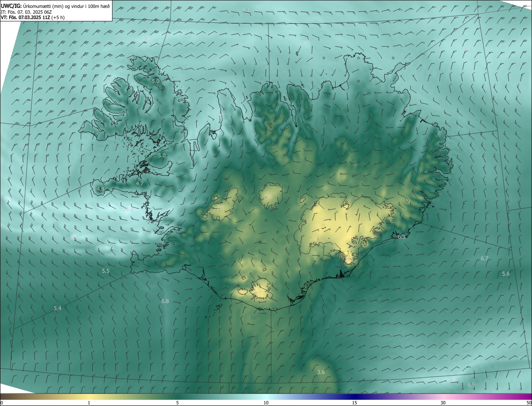532x406 pixels.
Task: Click the 6.7 value label
Action: [485, 258]
